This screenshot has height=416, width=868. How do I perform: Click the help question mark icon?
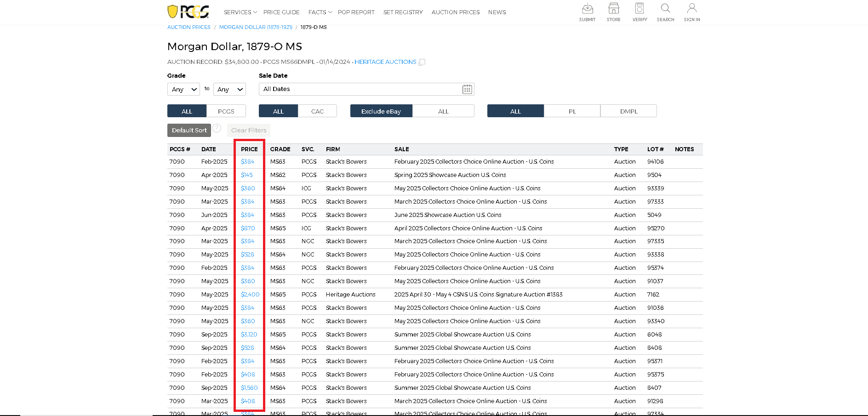[x=217, y=128]
